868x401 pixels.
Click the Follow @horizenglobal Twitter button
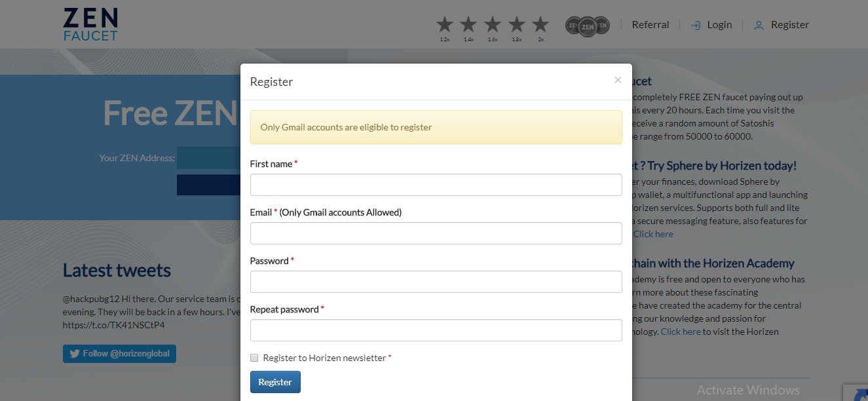tap(119, 354)
